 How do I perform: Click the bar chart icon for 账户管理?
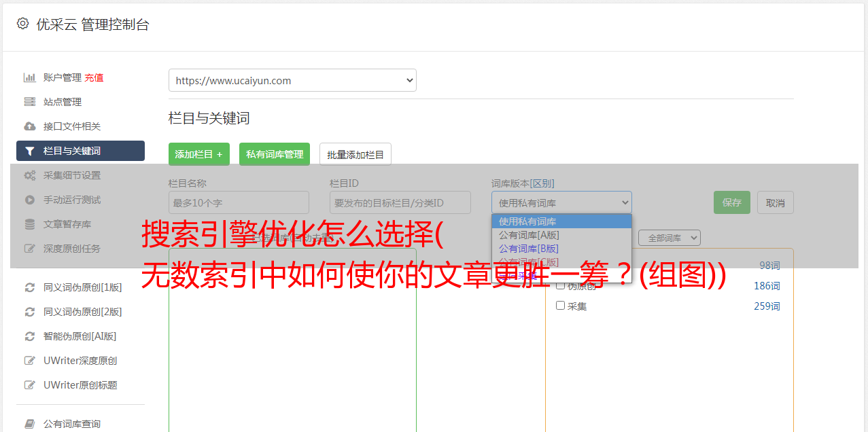pos(29,77)
